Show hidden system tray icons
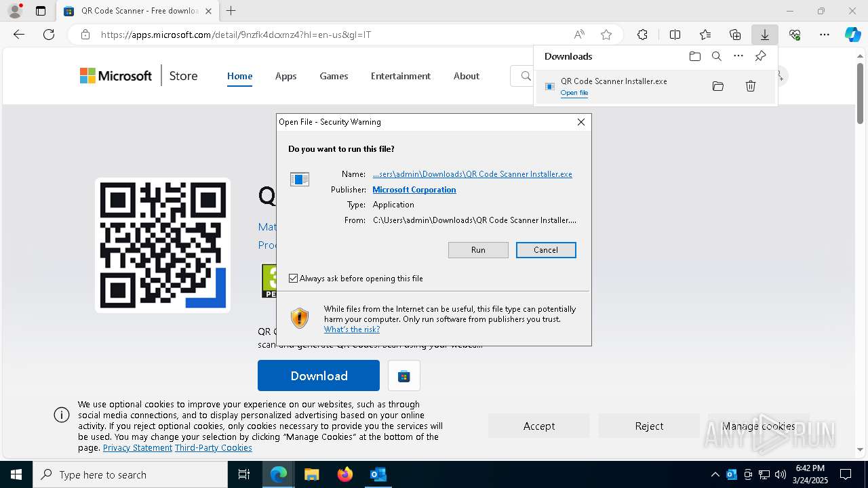868x488 pixels. pos(715,474)
